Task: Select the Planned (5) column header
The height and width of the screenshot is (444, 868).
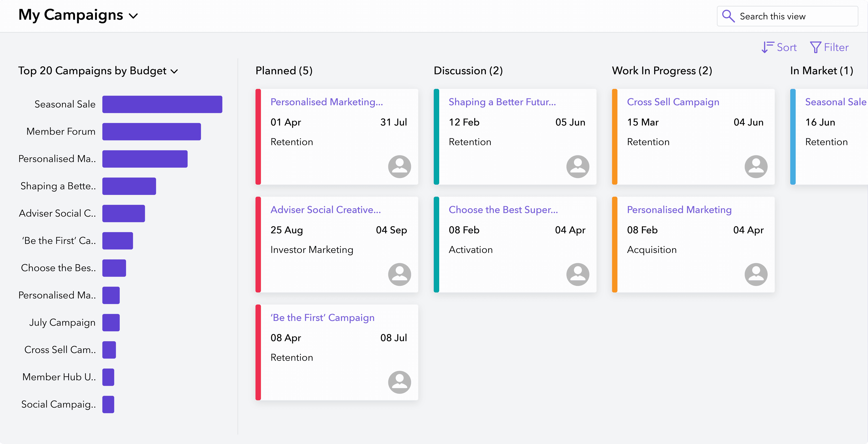Action: (284, 71)
